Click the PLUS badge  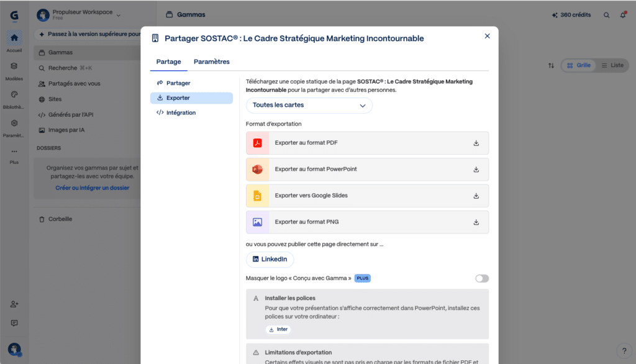[362, 278]
